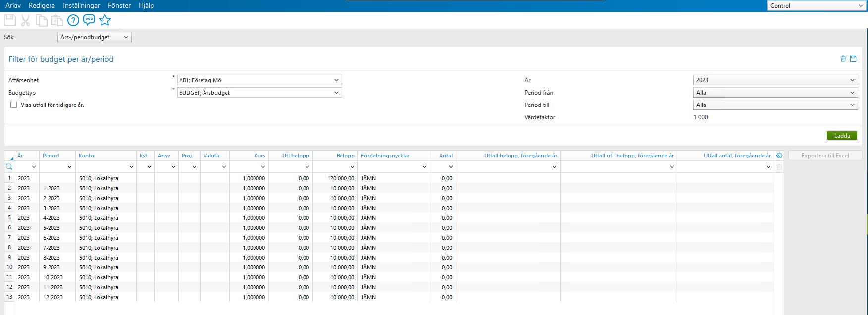868x315 pixels.
Task: Click trash icon in filter header
Action: point(843,59)
